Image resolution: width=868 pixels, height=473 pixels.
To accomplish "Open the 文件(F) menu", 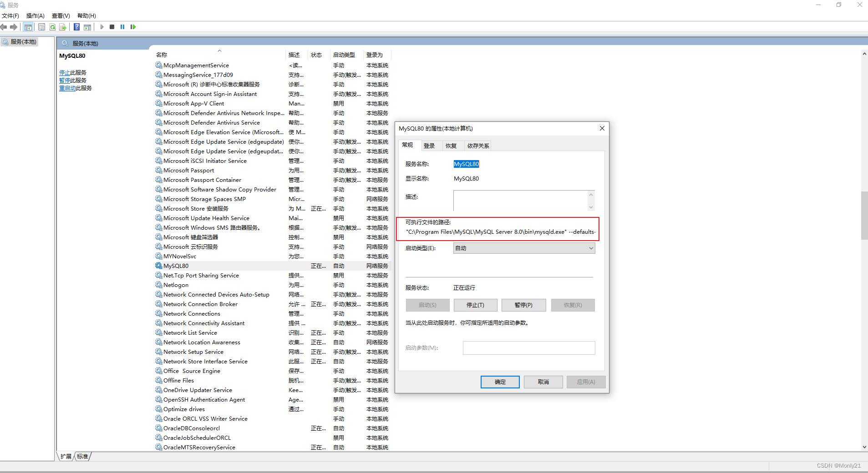I will 10,15.
